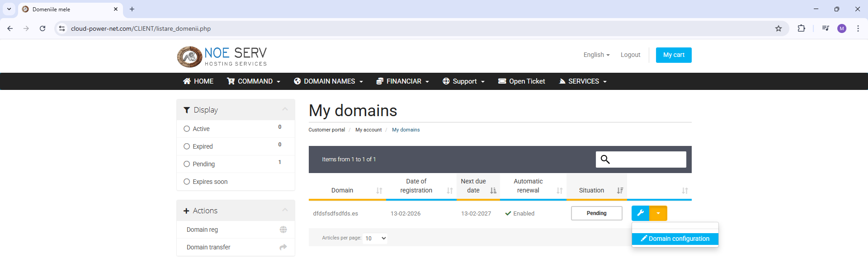Select the Pending filter radio button
The image size is (868, 272).
pos(187,164)
